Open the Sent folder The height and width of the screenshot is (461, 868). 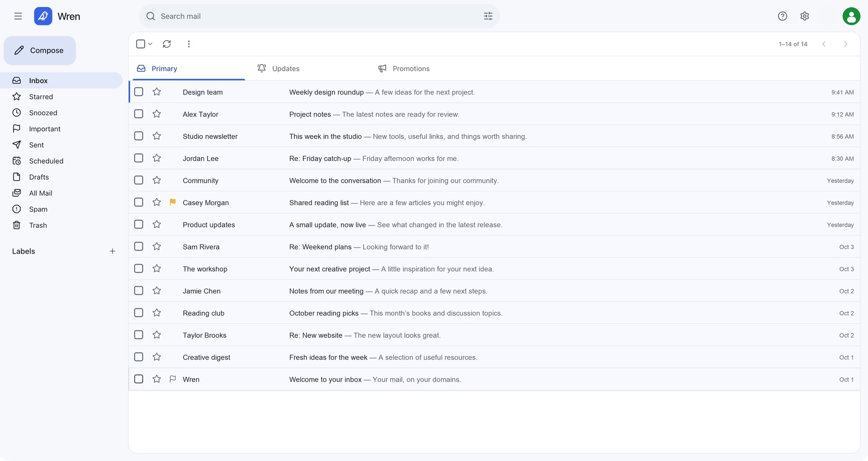[x=61, y=145]
